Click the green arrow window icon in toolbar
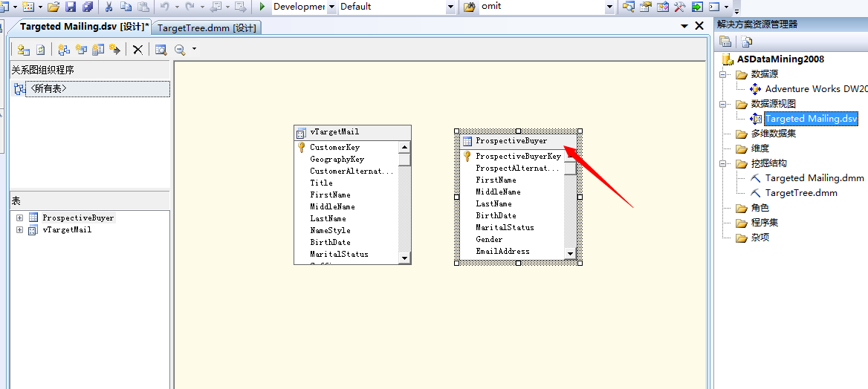Image resolution: width=868 pixels, height=389 pixels. pyautogui.click(x=697, y=7)
